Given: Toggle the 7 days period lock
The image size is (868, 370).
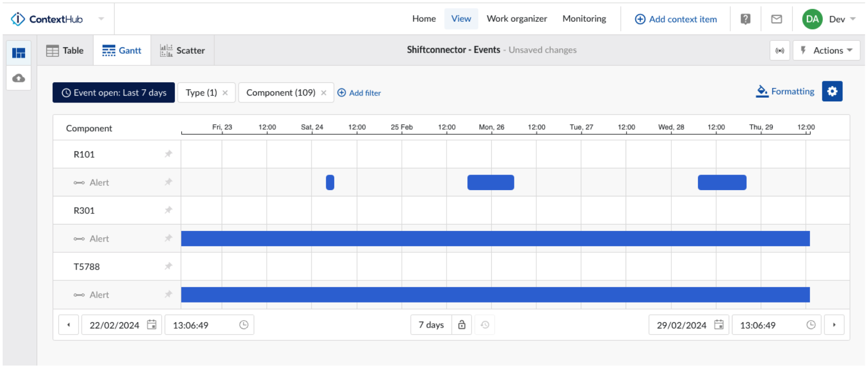Looking at the screenshot, I should [x=461, y=325].
